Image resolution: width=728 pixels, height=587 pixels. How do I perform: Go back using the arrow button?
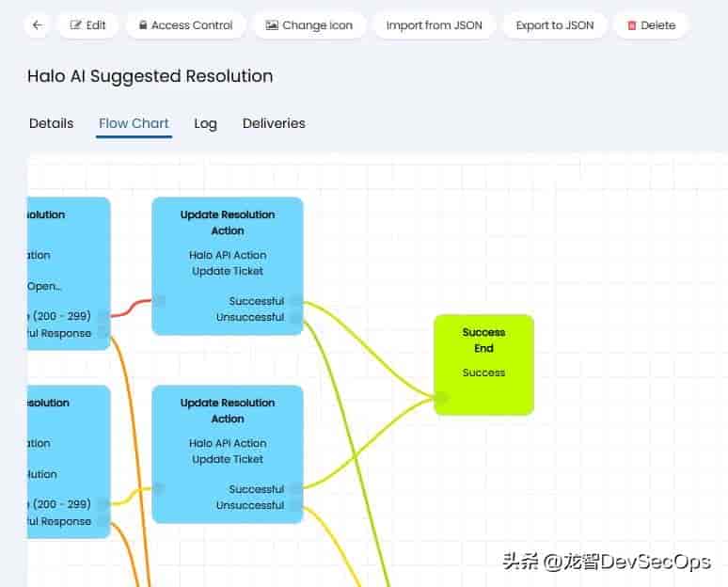(38, 25)
